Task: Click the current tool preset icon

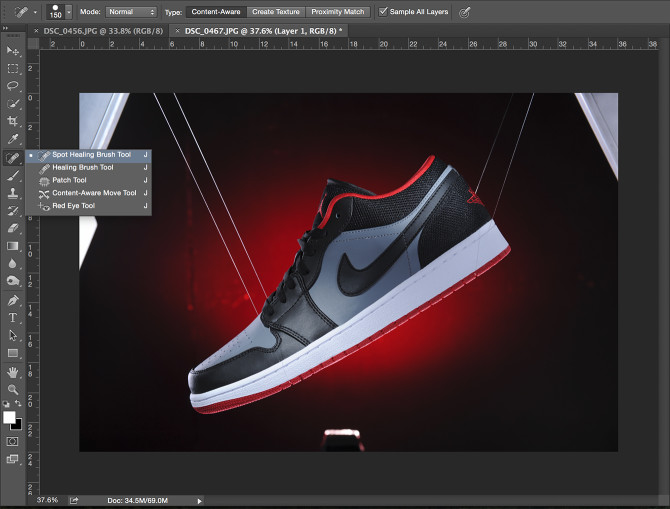Action: click(21, 12)
